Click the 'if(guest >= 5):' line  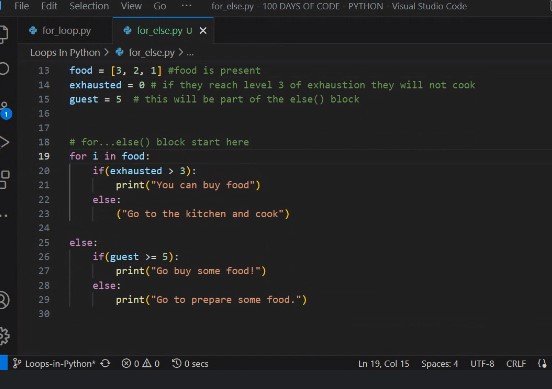[136, 257]
